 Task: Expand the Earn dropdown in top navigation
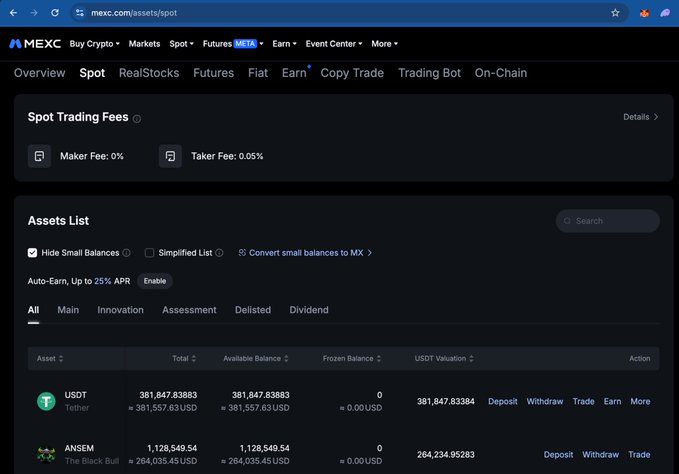click(x=285, y=44)
